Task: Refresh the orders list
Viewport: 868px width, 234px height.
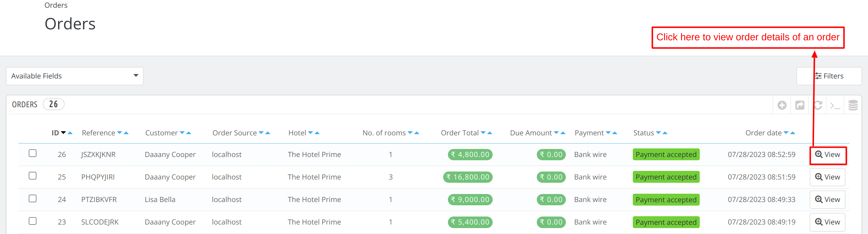Action: tap(817, 105)
